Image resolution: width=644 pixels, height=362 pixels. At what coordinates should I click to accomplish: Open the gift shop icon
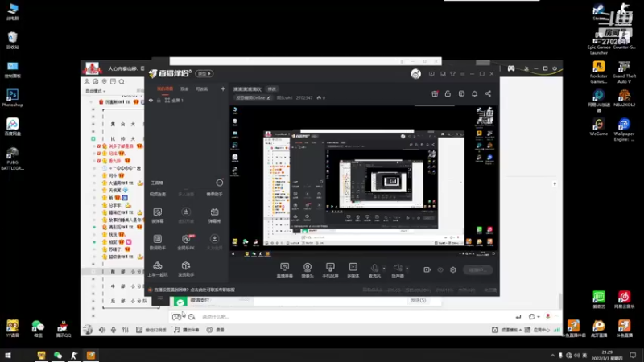click(x=435, y=93)
